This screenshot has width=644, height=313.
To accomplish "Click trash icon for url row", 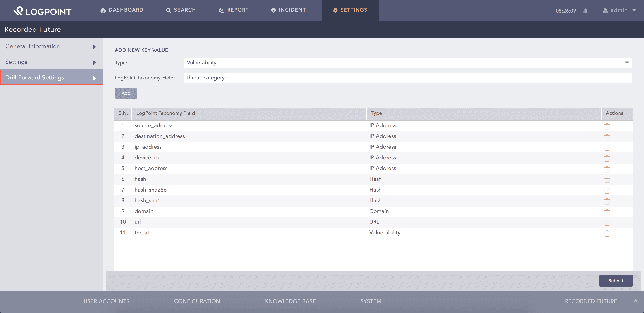I will (607, 223).
